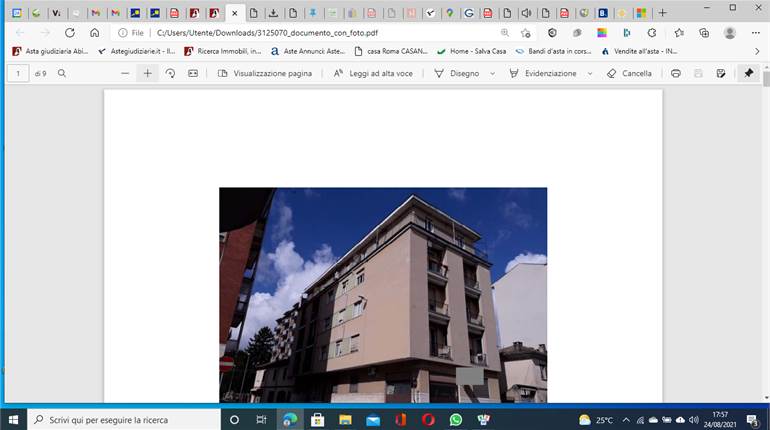Image resolution: width=770 pixels, height=430 pixels.
Task: Show hidden system tray icons
Action: click(626, 420)
